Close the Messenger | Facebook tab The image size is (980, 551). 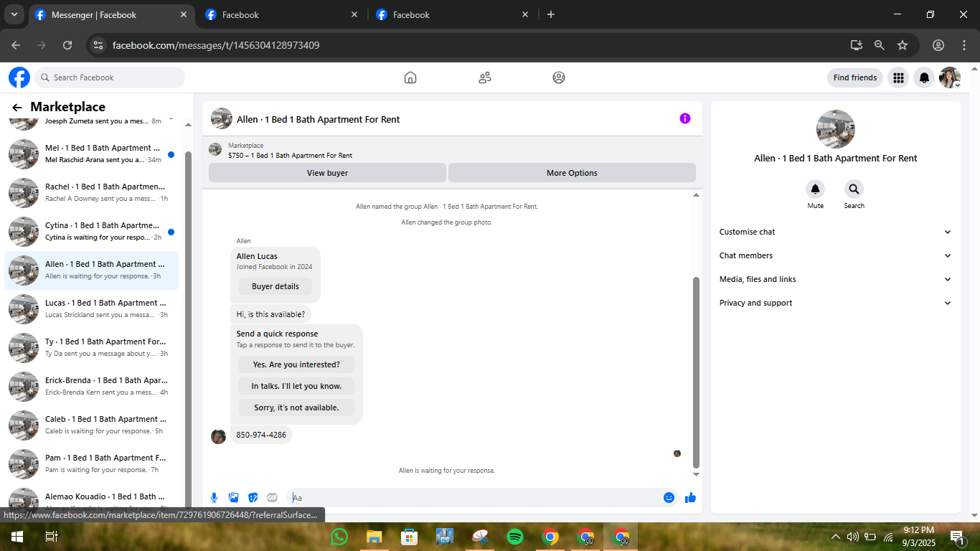(x=184, y=14)
